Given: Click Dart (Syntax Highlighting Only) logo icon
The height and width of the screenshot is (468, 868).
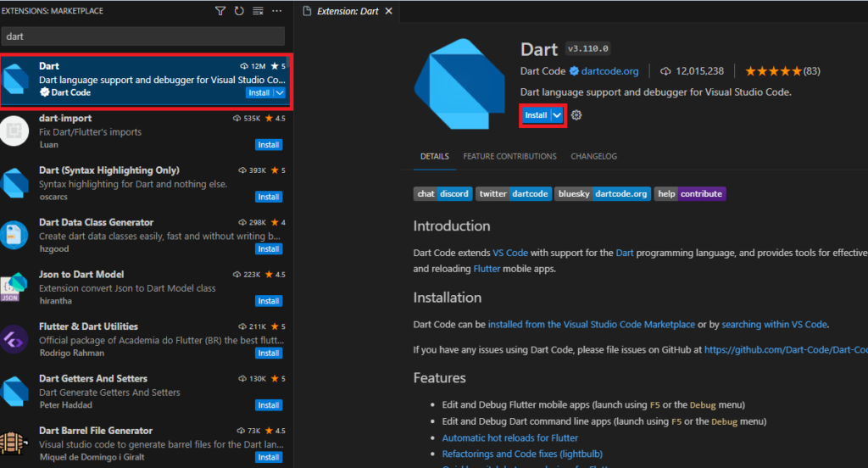Looking at the screenshot, I should [x=15, y=183].
